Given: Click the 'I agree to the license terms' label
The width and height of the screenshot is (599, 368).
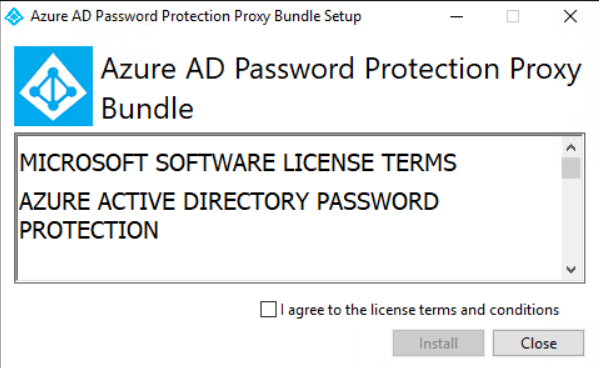Looking at the screenshot, I should [x=419, y=310].
